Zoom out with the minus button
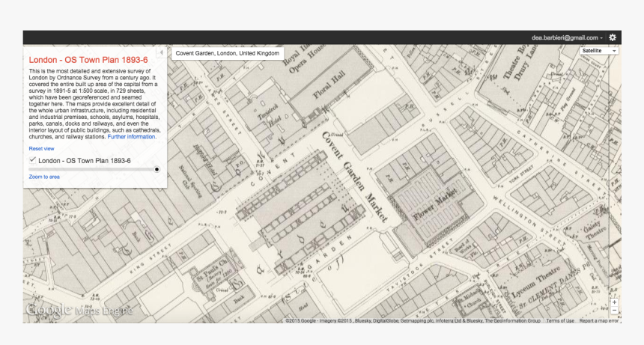This screenshot has height=345, width=644. point(614,311)
